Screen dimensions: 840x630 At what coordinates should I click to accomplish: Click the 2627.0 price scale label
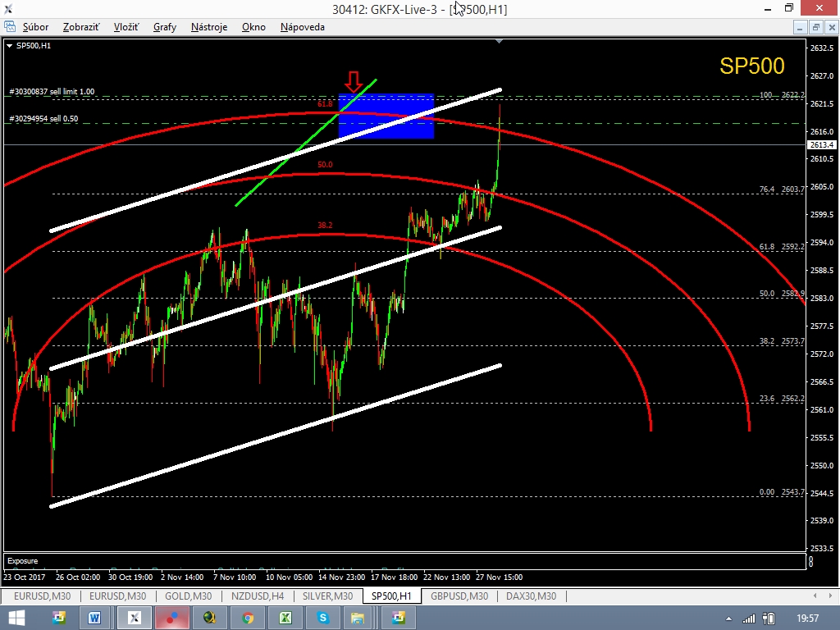(x=822, y=76)
